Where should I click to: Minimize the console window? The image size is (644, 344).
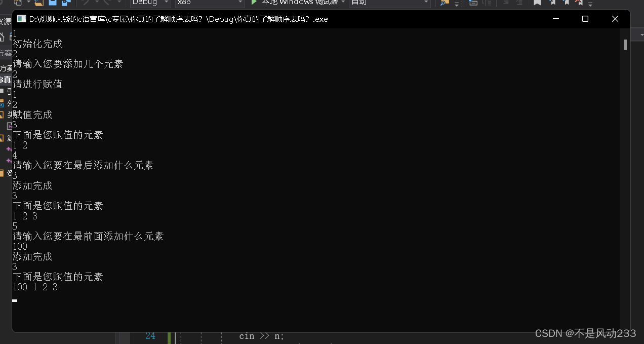click(x=556, y=19)
